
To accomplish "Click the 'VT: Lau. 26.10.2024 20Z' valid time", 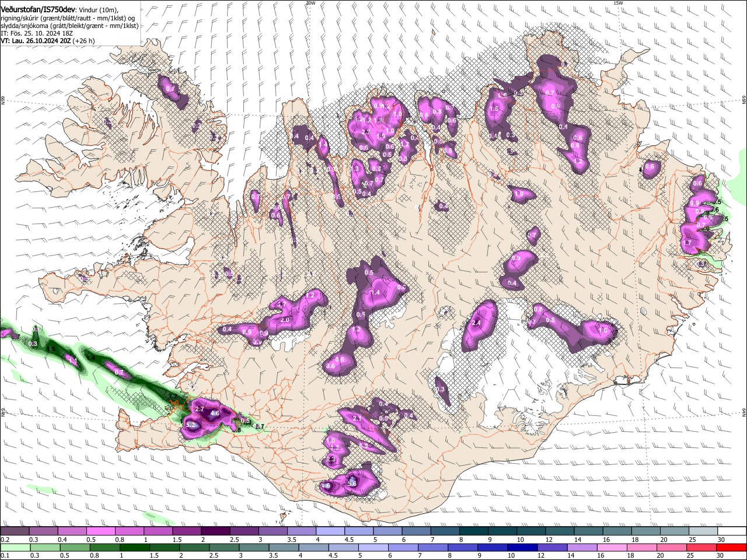I will (x=36, y=41).
